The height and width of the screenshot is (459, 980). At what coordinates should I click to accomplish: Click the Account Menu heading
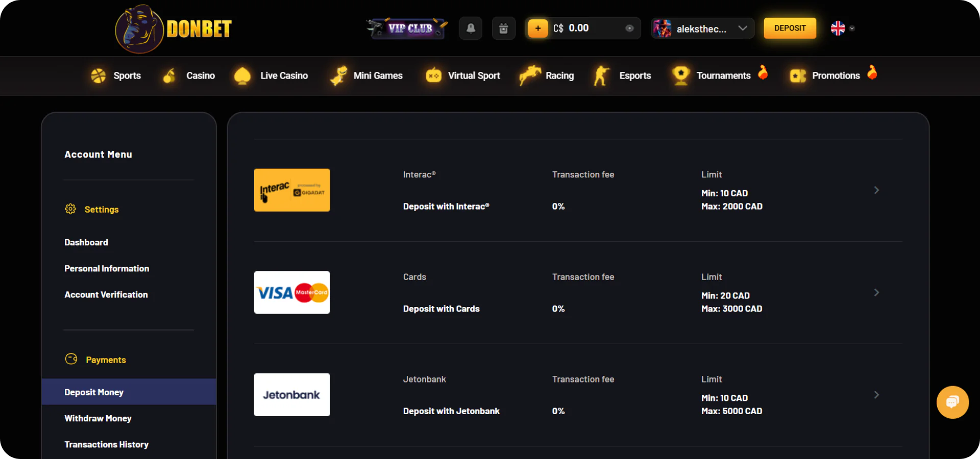click(98, 154)
